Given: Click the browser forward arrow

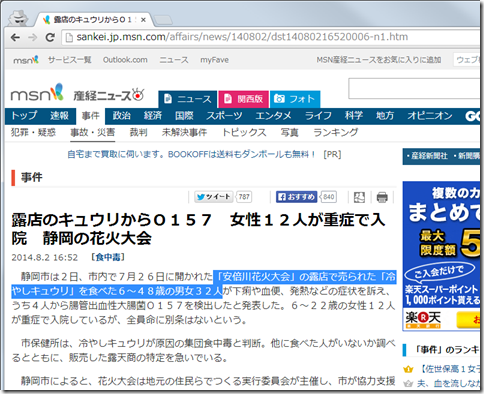Looking at the screenshot, I should (x=32, y=37).
